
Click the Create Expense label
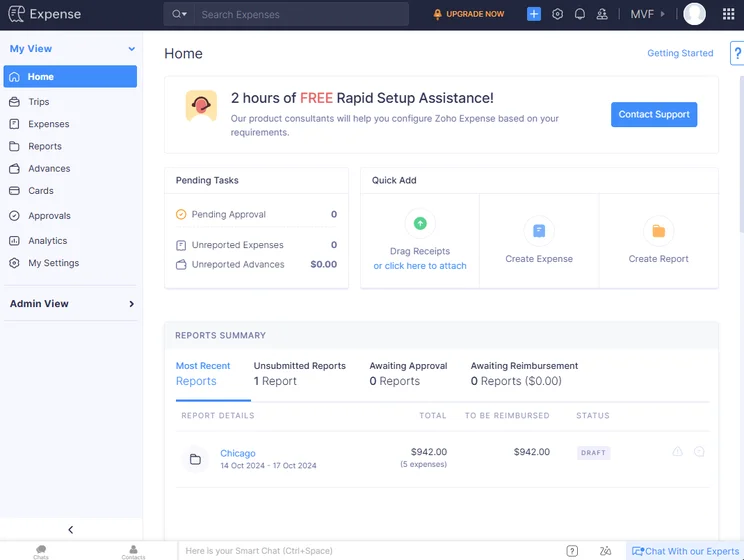pyautogui.click(x=539, y=259)
